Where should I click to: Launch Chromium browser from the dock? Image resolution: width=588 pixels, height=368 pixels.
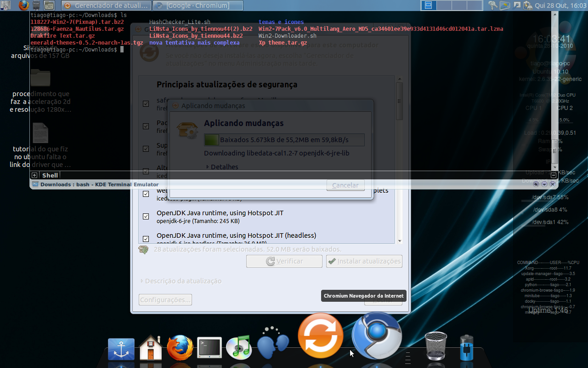377,336
